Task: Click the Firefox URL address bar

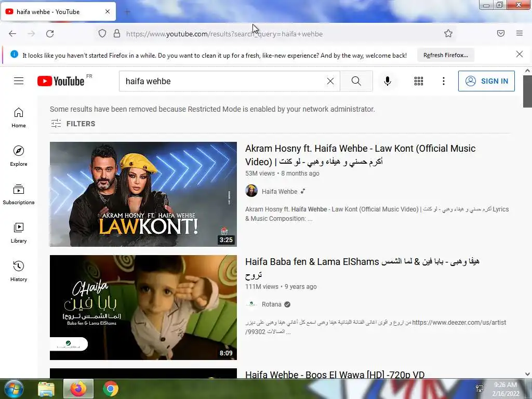Action: pyautogui.click(x=275, y=34)
